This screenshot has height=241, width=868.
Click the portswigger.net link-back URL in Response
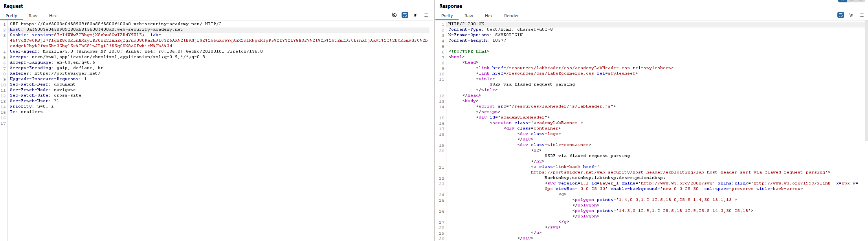(x=679, y=172)
